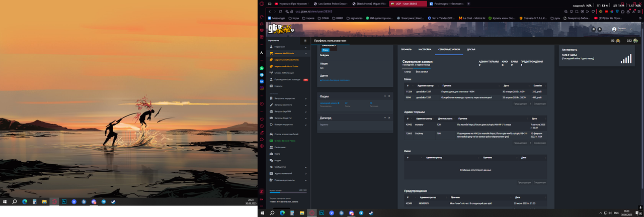
Task: Open Microsoft Edge from the left monitor's taskbar
Action: point(24,201)
